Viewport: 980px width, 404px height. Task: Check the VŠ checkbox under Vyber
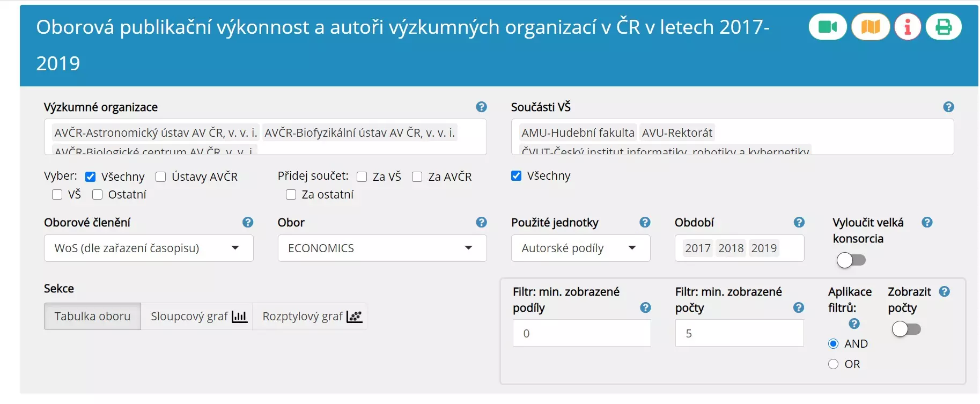[57, 194]
